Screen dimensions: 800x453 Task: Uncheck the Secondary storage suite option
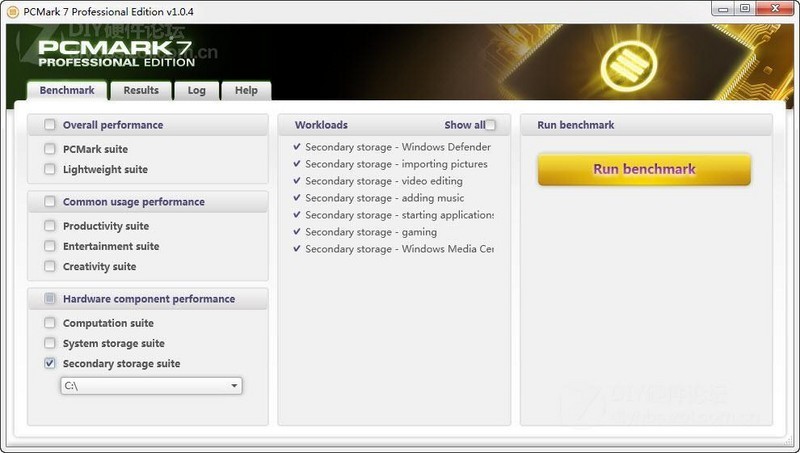[49, 363]
